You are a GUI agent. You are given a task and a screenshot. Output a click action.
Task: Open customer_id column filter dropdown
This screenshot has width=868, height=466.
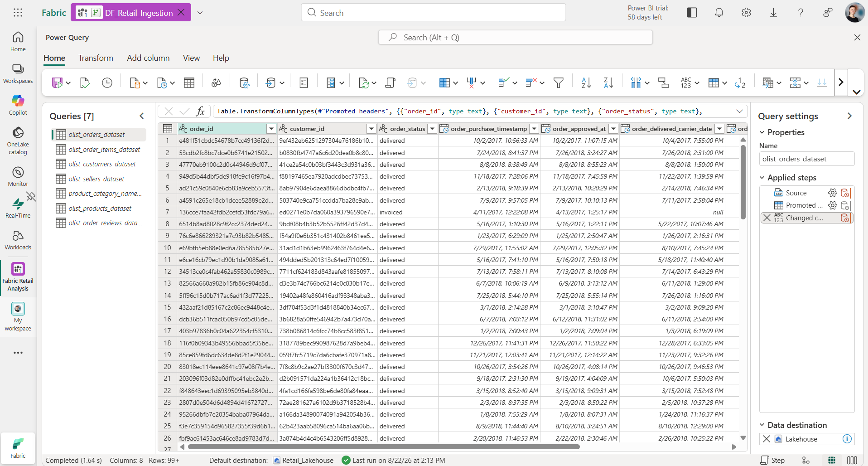point(371,129)
